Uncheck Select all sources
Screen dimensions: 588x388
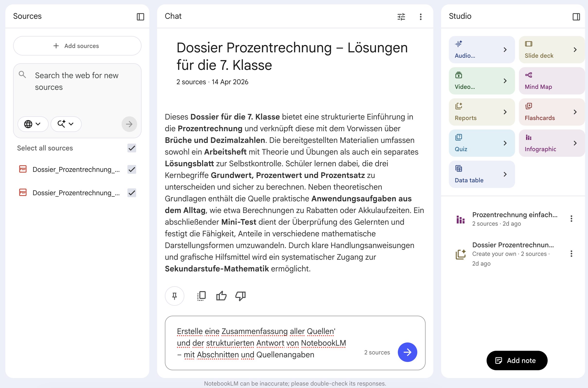point(132,148)
